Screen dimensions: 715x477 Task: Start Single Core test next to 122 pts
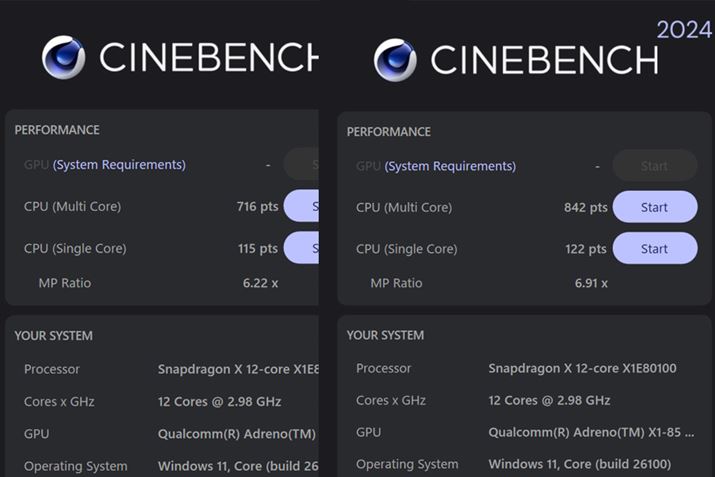click(654, 248)
